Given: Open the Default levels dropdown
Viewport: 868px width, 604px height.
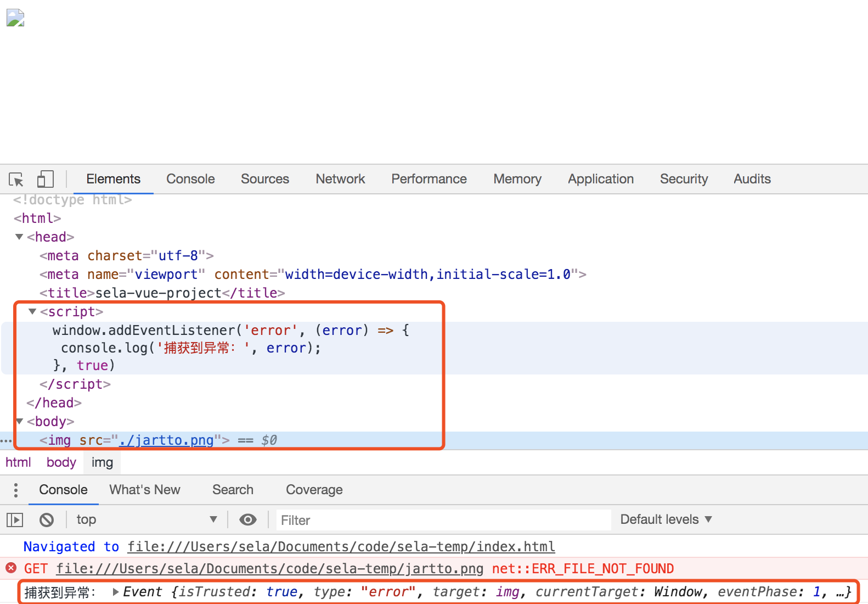Looking at the screenshot, I should (x=666, y=519).
